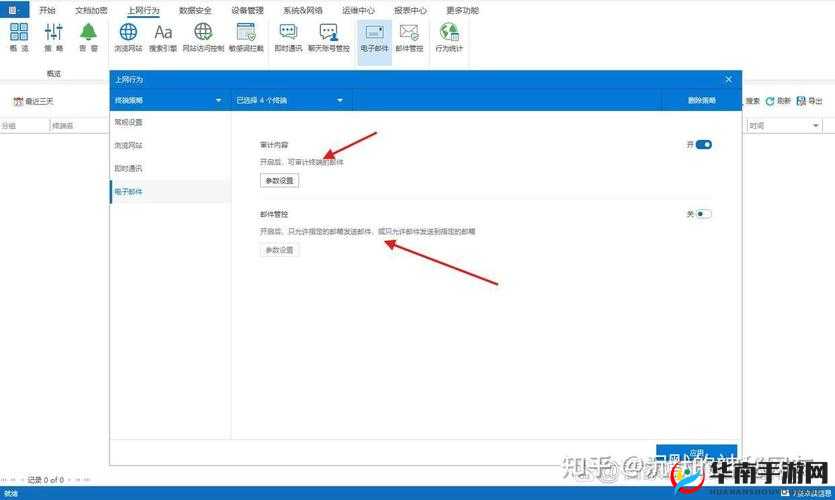
Task: Turn off the 审计内容 switch
Action: [703, 144]
